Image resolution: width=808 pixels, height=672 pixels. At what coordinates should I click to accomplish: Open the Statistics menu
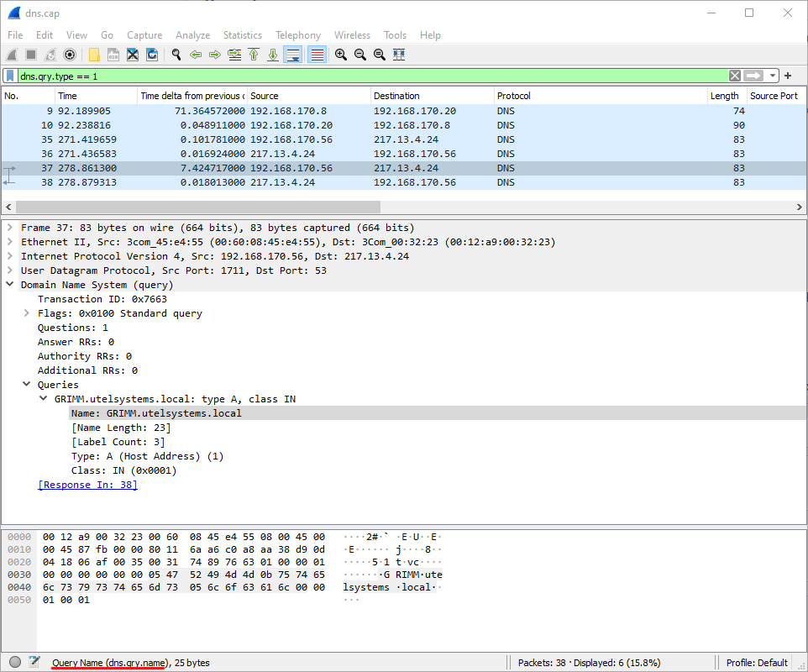coord(242,35)
